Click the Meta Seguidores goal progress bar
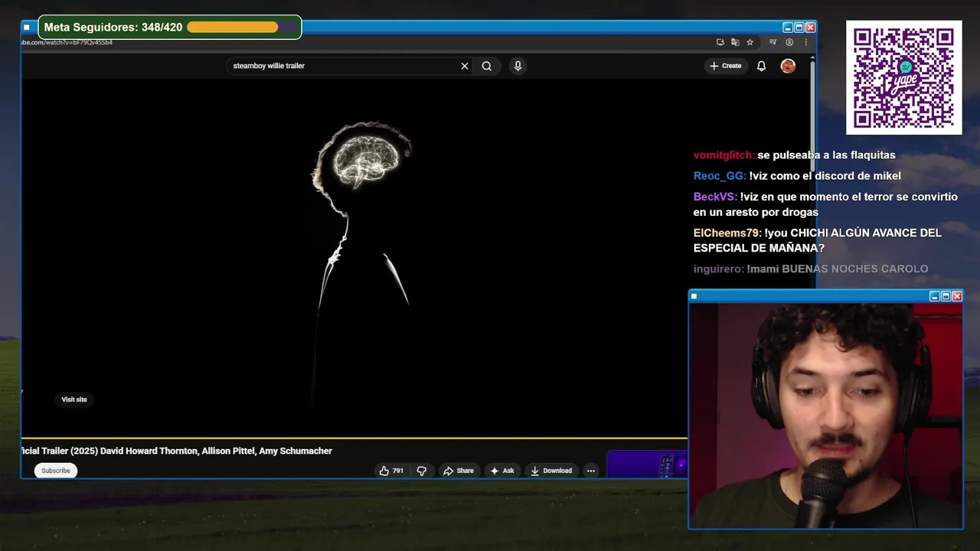Viewport: 980px width, 551px height. pos(242,28)
